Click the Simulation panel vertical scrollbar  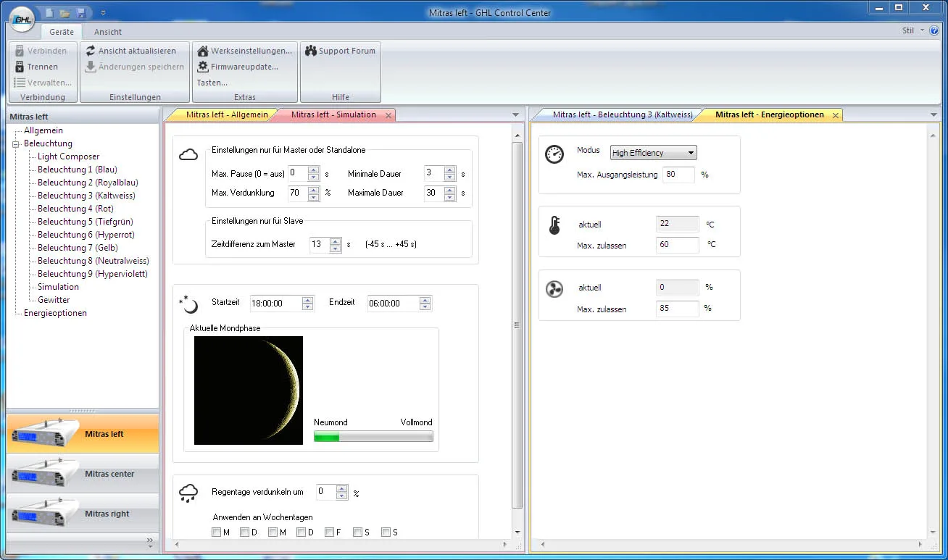point(517,325)
